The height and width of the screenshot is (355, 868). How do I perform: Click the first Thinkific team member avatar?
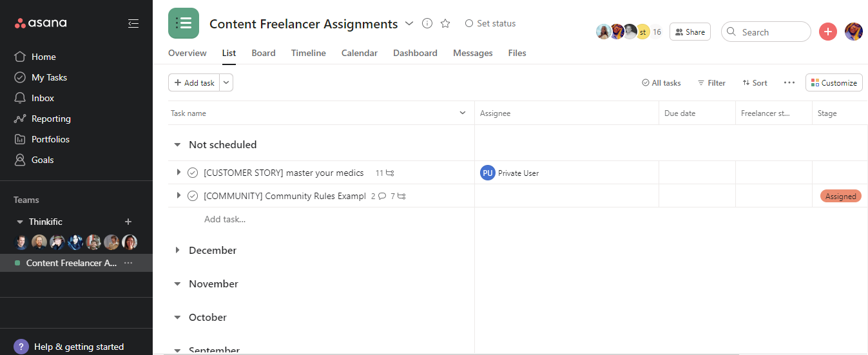(22, 242)
